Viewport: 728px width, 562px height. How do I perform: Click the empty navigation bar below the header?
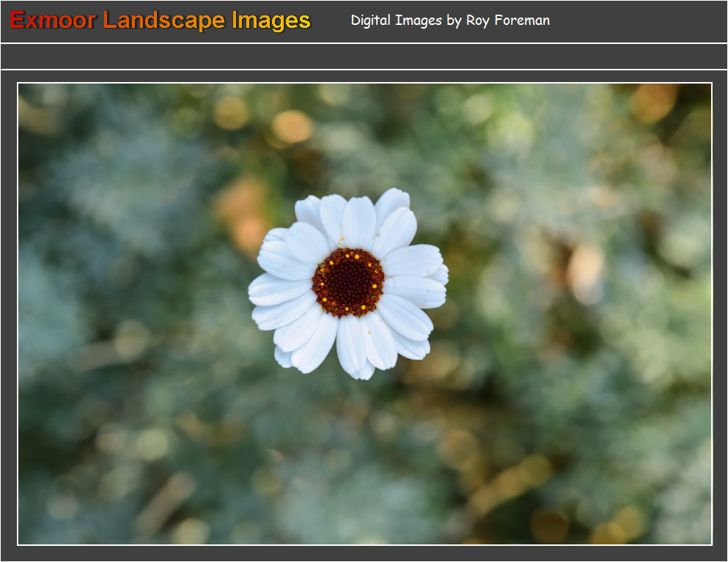364,56
